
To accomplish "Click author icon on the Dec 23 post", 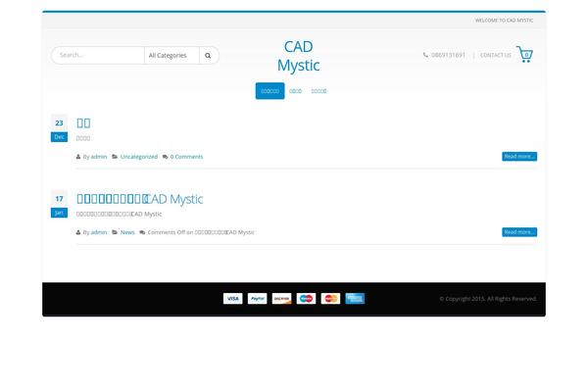I will pos(78,157).
